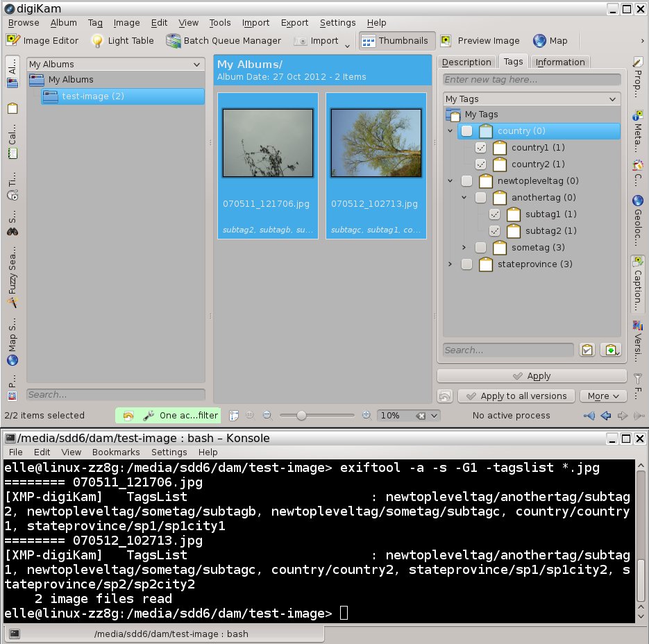Toggle the subtag2 checkbox
The image size is (649, 644).
tap(495, 230)
